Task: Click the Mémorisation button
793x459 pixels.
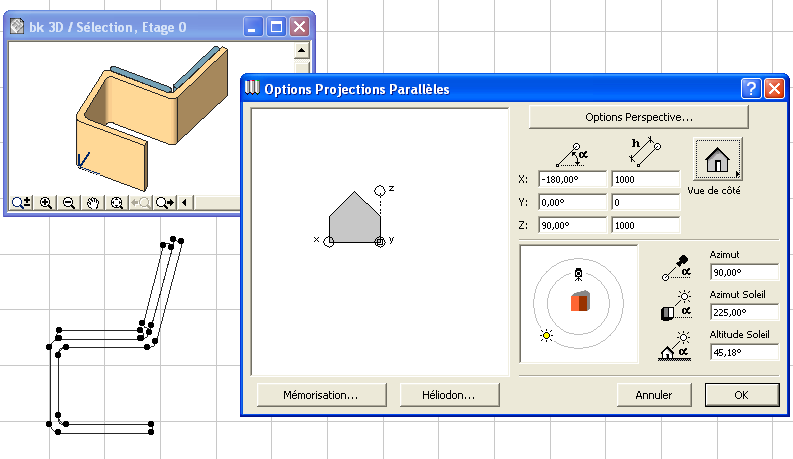Action: (322, 395)
